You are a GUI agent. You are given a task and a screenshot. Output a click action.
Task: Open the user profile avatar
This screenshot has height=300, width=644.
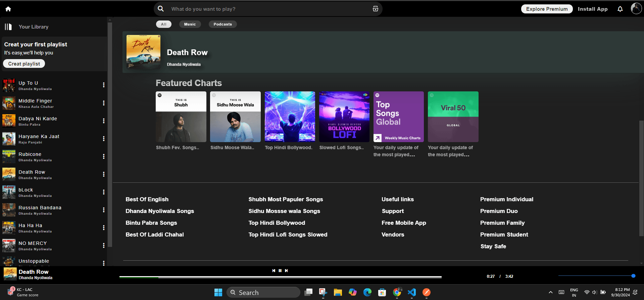click(x=636, y=8)
